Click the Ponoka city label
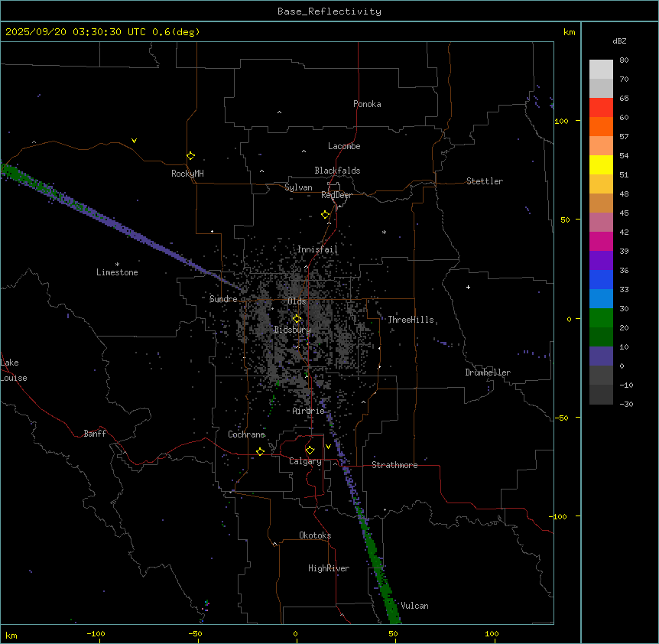 click(x=367, y=104)
